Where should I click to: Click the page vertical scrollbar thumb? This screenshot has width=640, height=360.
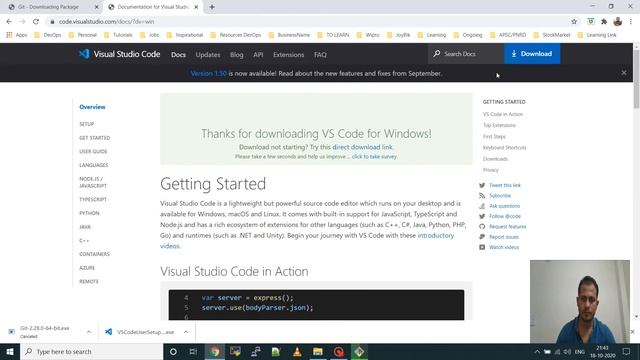click(636, 80)
